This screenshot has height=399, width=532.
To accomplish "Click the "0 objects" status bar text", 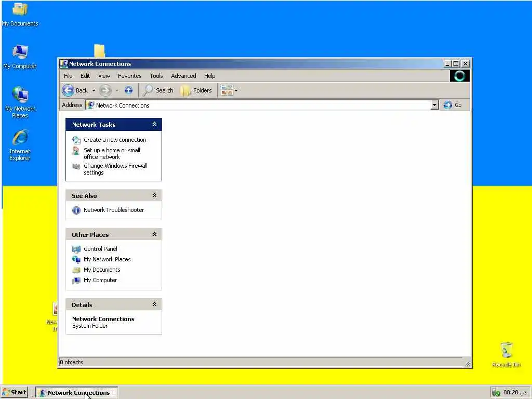I will click(x=72, y=362).
